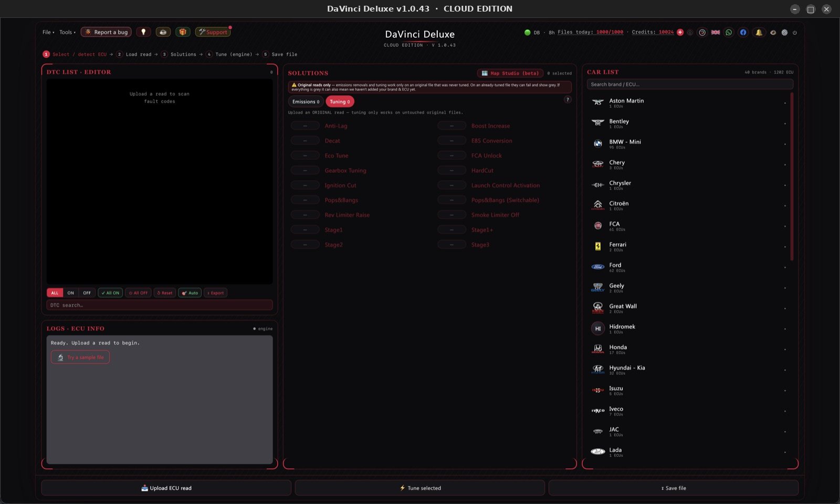Expand the Hyundai - Kia brand row
The image size is (840, 504).
(688, 370)
